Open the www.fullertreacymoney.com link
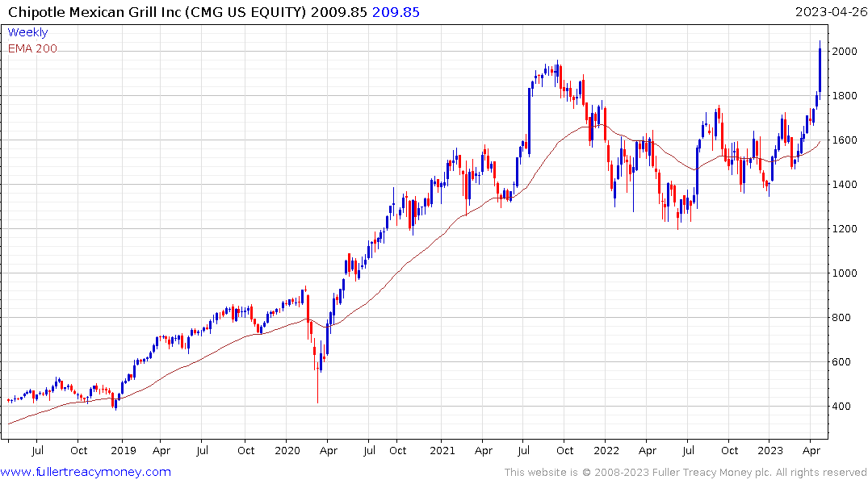Image resolution: width=868 pixels, height=484 pixels. [86, 472]
